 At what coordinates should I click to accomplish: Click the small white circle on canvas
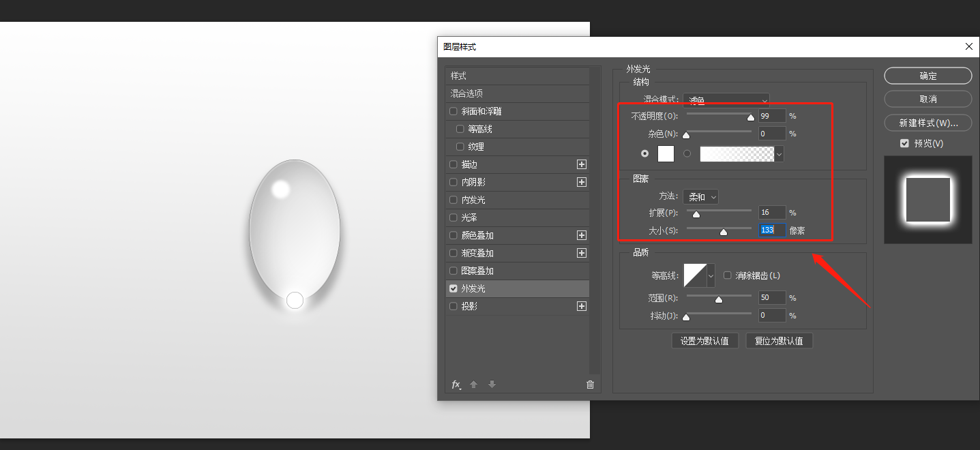295,300
